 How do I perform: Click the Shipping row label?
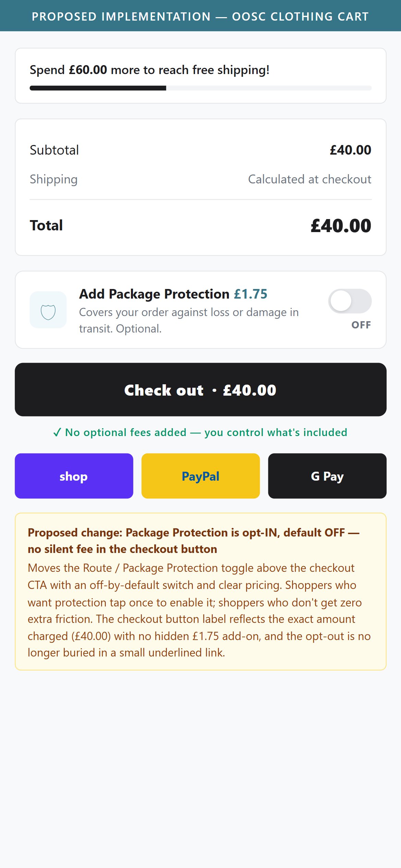(54, 179)
